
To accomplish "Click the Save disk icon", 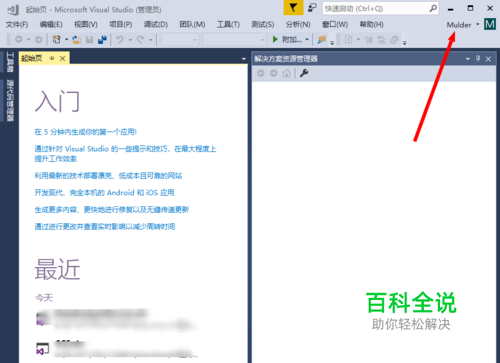I will click(x=89, y=40).
